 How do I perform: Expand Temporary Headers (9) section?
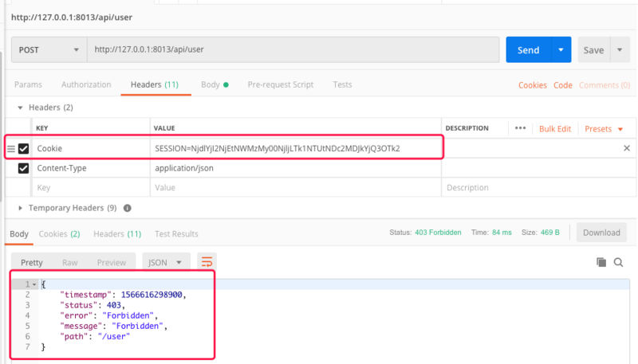click(x=20, y=208)
